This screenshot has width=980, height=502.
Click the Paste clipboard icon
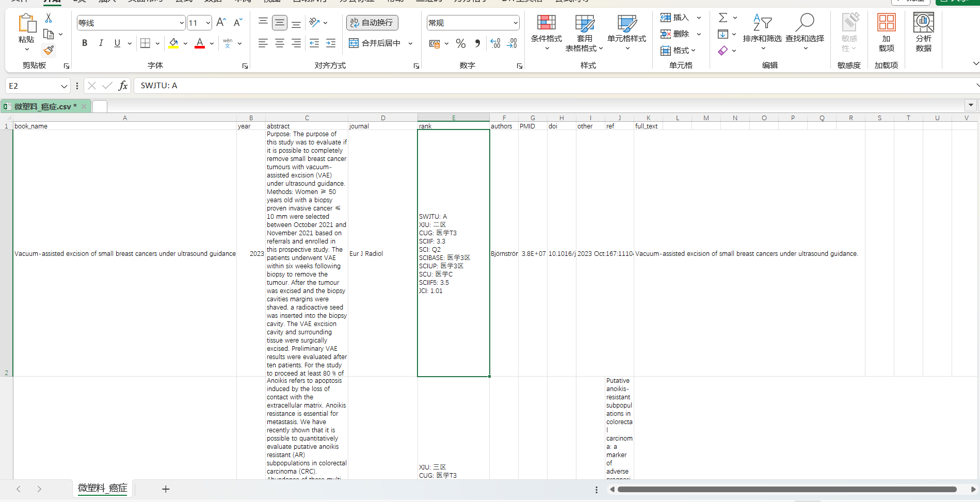[x=26, y=24]
